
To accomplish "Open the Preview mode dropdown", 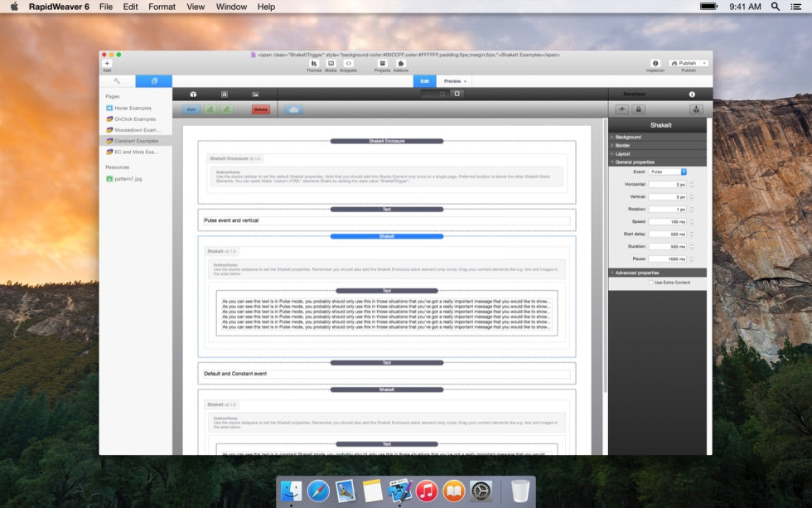I will coord(455,81).
